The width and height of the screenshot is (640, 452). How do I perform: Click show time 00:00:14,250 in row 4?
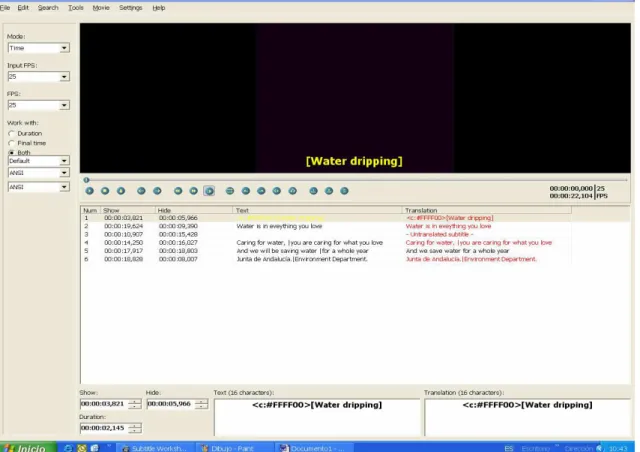pos(124,243)
